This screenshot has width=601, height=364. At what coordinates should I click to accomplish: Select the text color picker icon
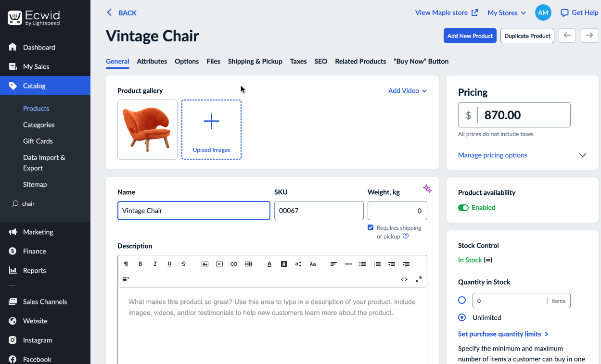pos(269,264)
